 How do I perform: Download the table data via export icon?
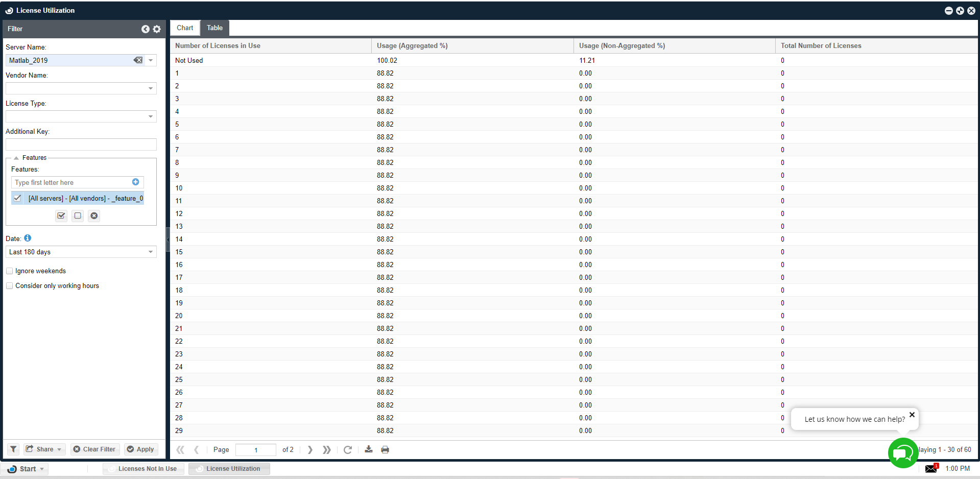[369, 449]
